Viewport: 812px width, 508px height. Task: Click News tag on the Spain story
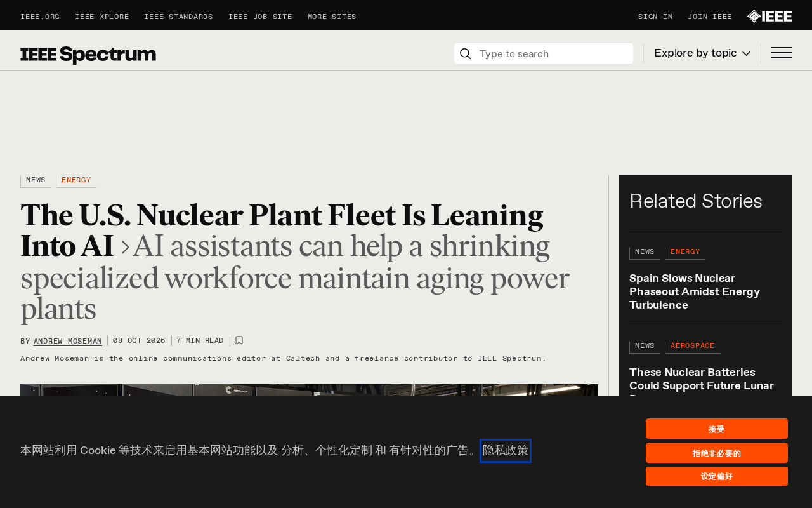[645, 253]
